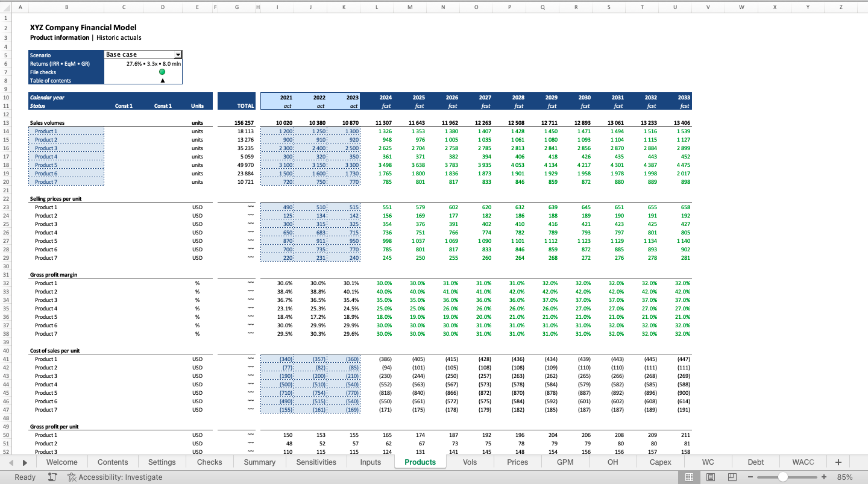The width and height of the screenshot is (868, 484).
Task: Click 'Selling prices per unit' heading
Action: [x=55, y=198]
